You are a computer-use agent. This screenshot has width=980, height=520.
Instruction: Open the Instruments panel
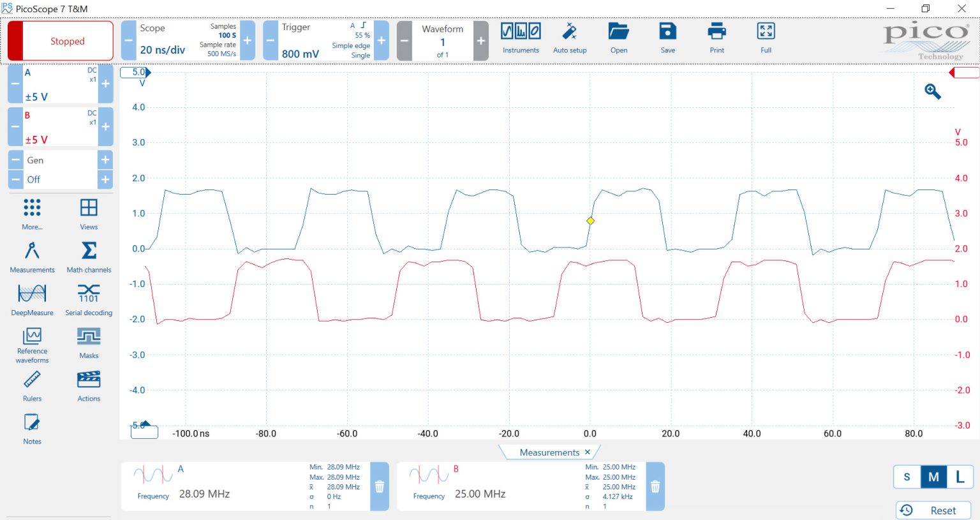point(521,38)
